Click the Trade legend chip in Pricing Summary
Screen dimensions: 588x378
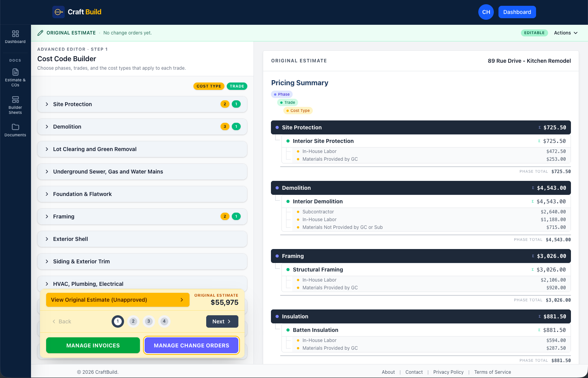tap(288, 103)
